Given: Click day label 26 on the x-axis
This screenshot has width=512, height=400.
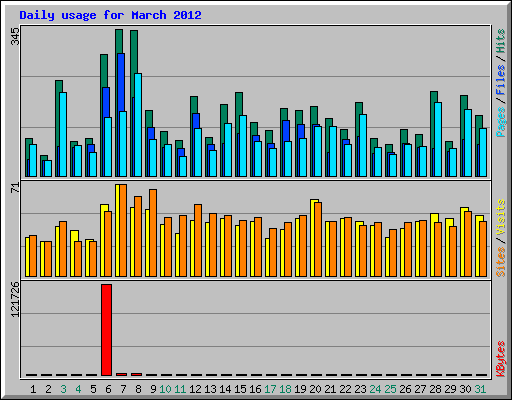Looking at the screenshot, I should click(x=405, y=389).
